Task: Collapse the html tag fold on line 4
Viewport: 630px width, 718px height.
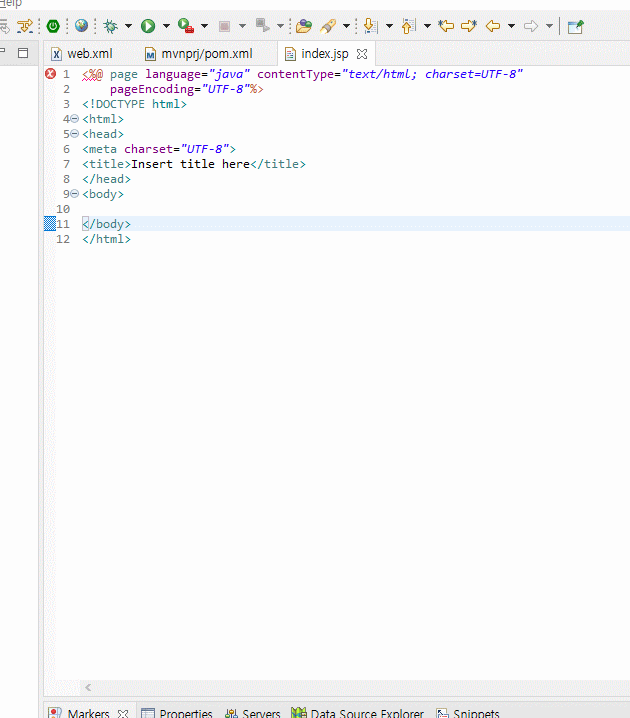Action: (75, 119)
